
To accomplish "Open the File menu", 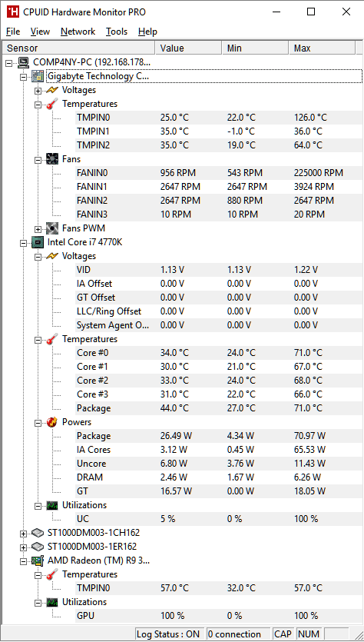I will click(13, 32).
